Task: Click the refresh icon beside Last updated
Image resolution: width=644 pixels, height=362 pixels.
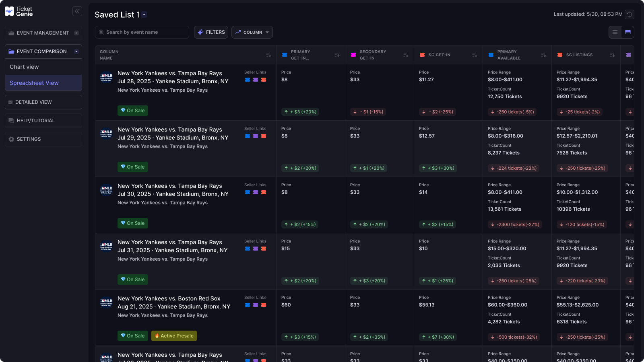Action: pyautogui.click(x=630, y=14)
